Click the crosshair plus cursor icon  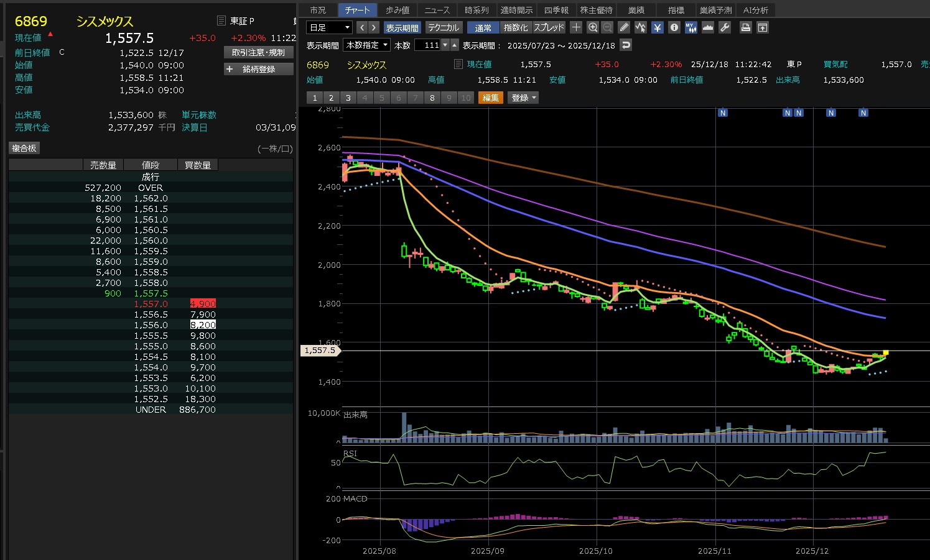pyautogui.click(x=576, y=27)
